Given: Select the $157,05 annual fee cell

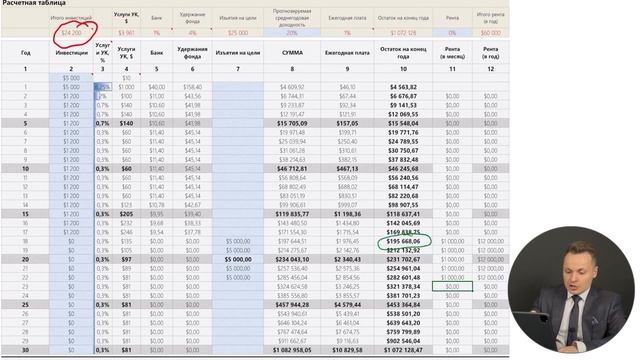Looking at the screenshot, I should click(347, 123).
